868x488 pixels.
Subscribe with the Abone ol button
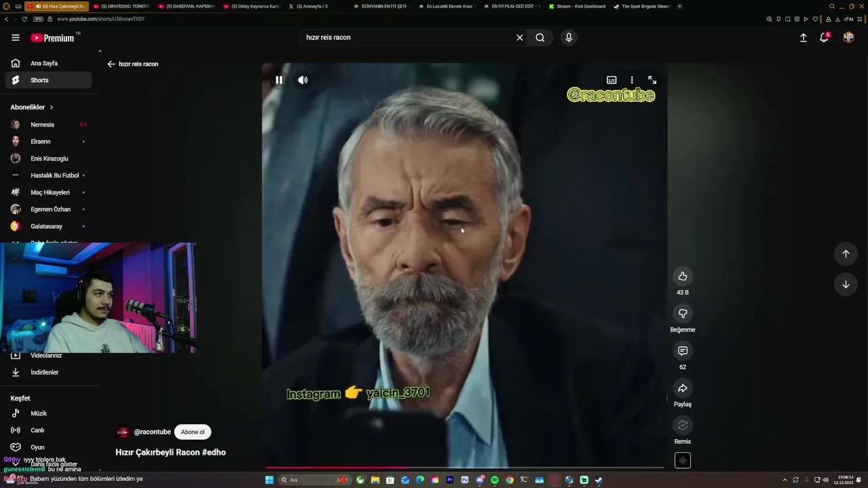point(193,432)
